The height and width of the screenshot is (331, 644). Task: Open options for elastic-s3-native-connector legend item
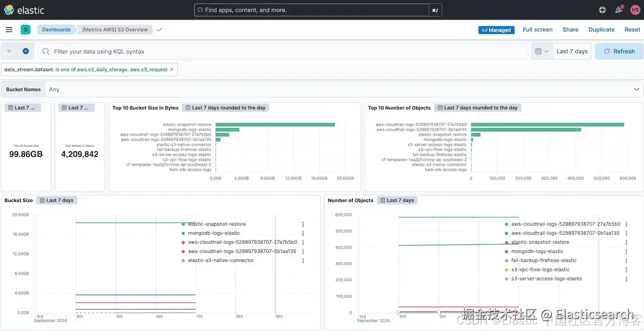pyautogui.click(x=303, y=260)
